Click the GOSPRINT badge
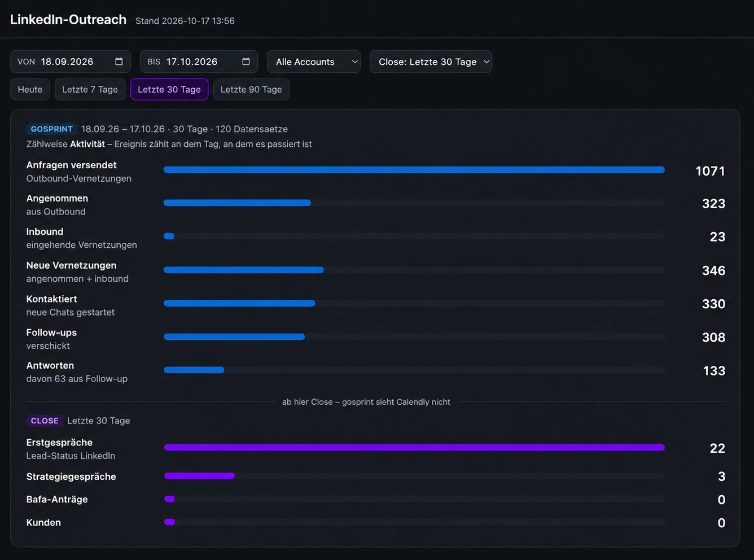Screen dimensions: 754x560 pyautogui.click(x=51, y=129)
